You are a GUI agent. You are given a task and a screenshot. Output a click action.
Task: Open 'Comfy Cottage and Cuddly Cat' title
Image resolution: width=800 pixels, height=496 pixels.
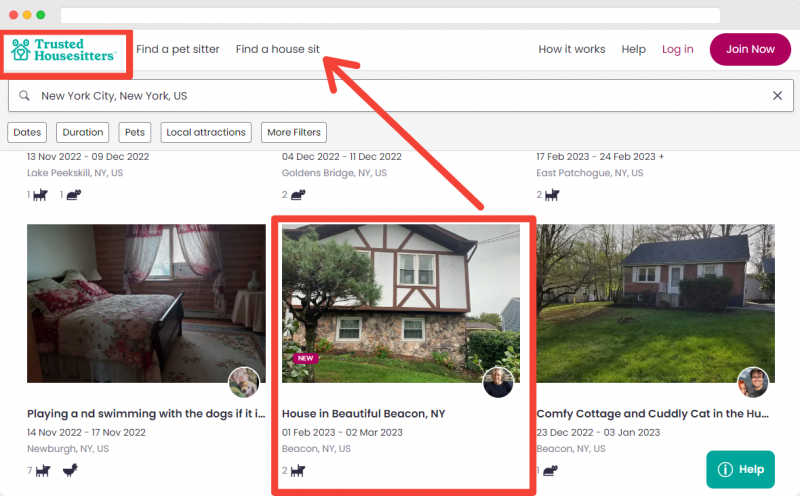[653, 413]
